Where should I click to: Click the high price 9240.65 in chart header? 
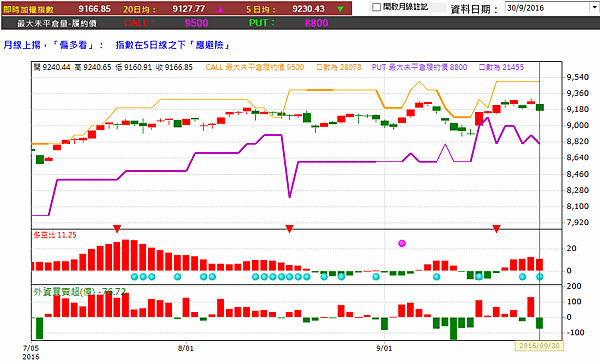pos(97,67)
